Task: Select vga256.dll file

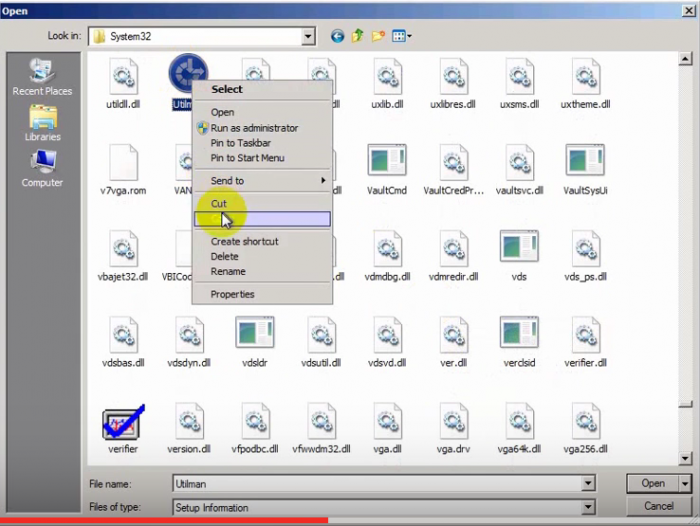Action: click(x=585, y=429)
